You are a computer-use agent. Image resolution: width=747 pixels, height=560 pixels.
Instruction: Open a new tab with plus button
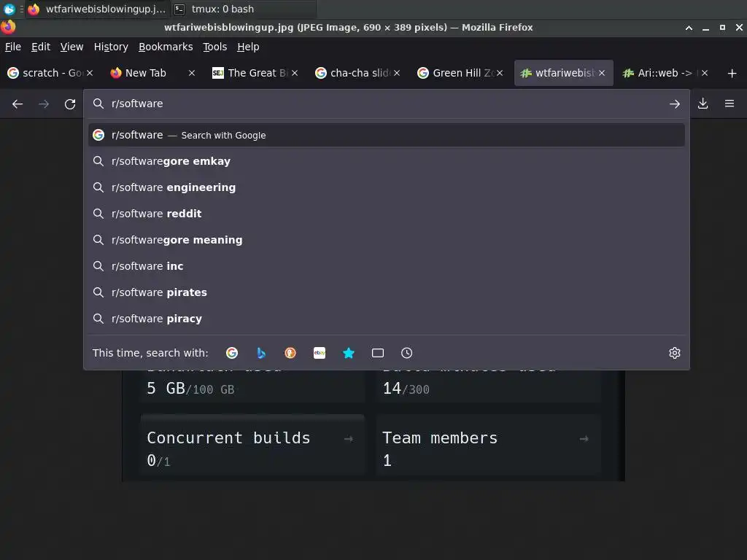[732, 73]
